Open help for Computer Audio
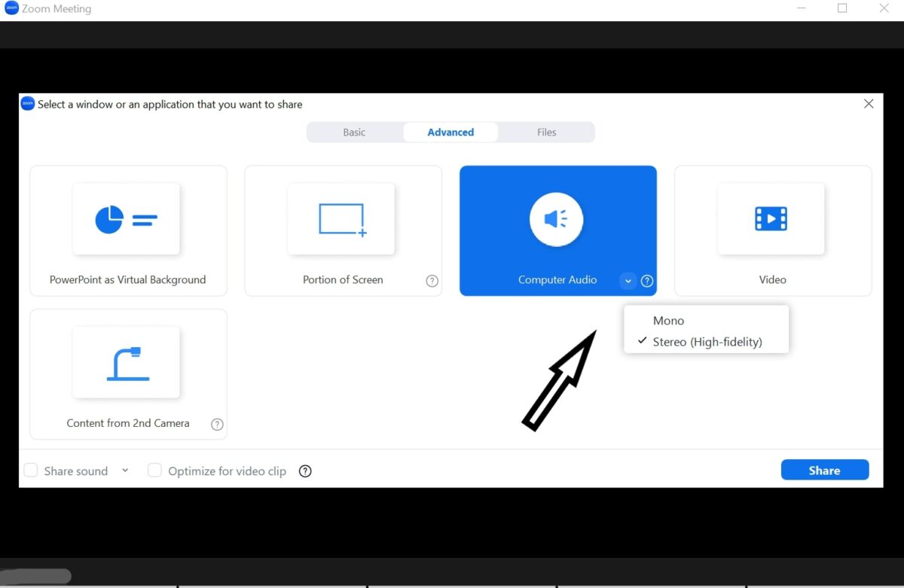The width and height of the screenshot is (904, 588). click(x=647, y=281)
